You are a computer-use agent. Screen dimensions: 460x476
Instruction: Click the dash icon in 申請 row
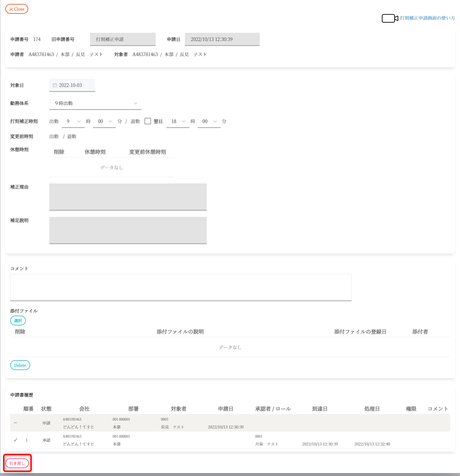tap(15, 423)
